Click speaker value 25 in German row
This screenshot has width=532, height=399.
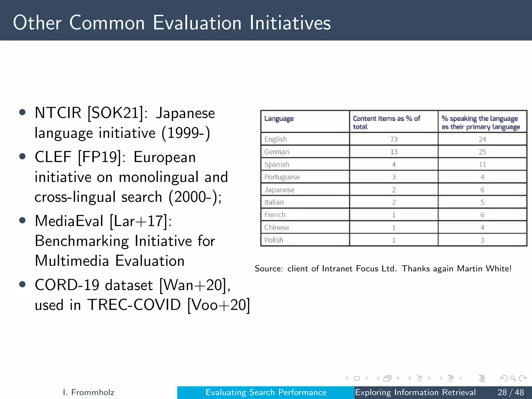[482, 152]
